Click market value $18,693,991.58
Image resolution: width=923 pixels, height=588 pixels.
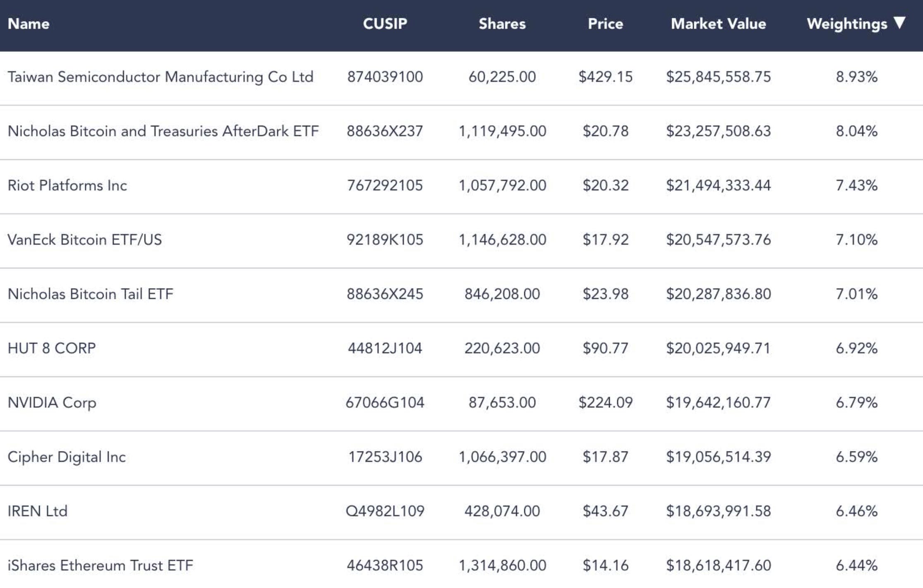click(718, 511)
